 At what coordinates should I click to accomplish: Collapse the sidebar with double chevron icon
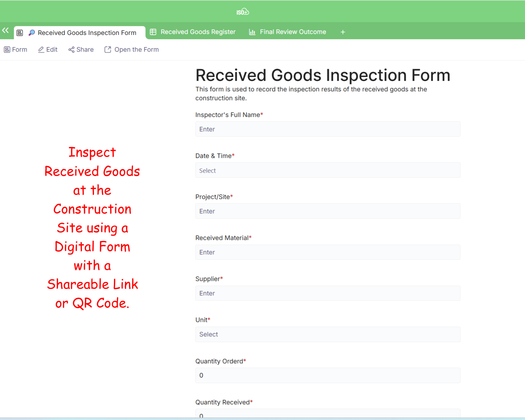5,31
